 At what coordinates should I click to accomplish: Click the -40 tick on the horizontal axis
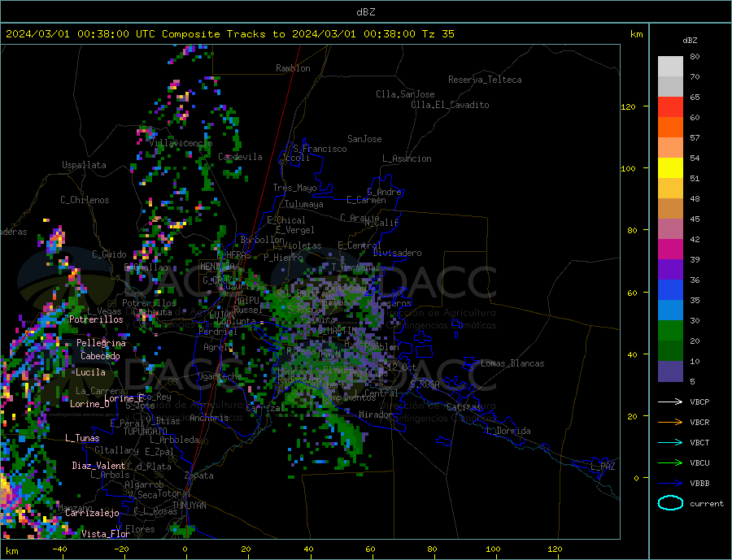click(x=59, y=549)
